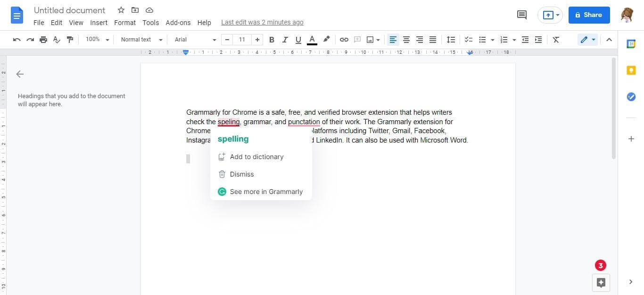This screenshot has height=295, width=644.
Task: Open the zoom 100% dropdown
Action: coord(97,40)
